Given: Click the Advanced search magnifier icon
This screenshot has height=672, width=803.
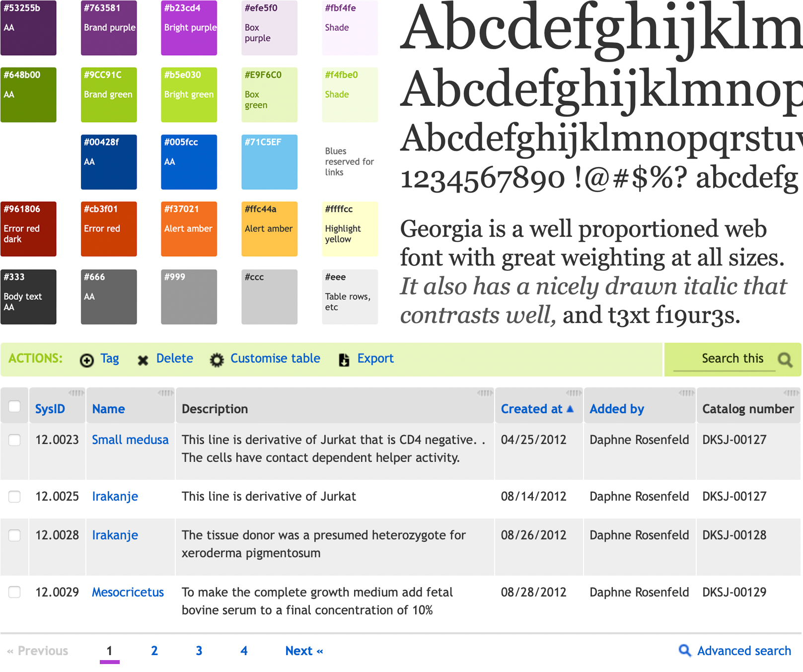Looking at the screenshot, I should (x=685, y=651).
